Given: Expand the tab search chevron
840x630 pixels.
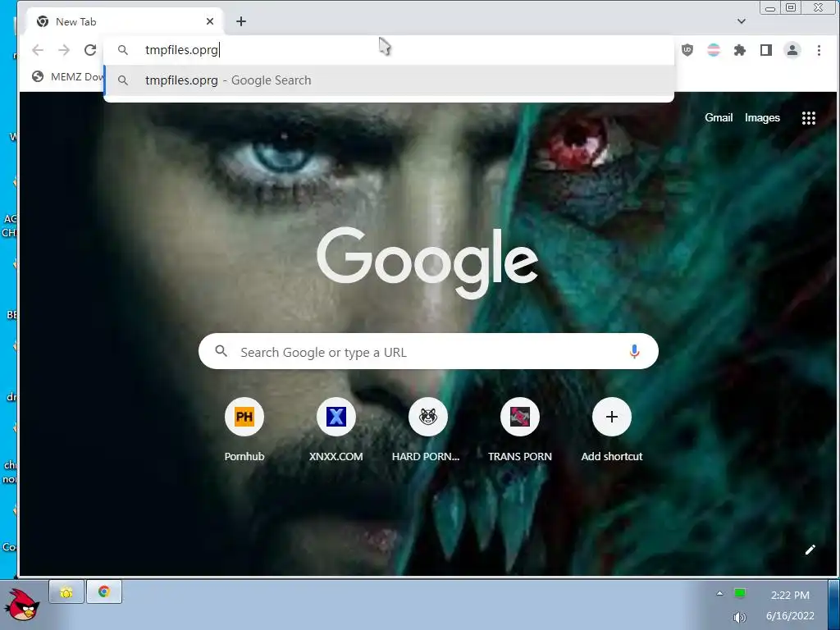Looking at the screenshot, I should 742,21.
